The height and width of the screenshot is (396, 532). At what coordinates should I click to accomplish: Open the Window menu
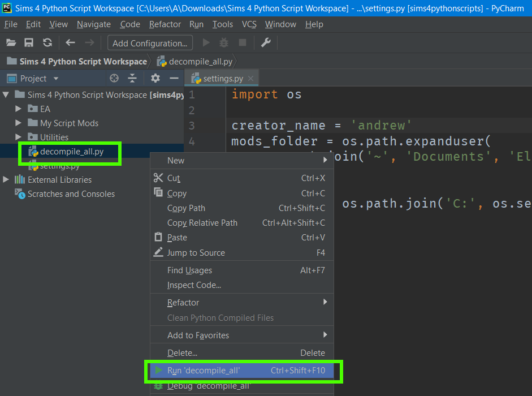pyautogui.click(x=280, y=24)
